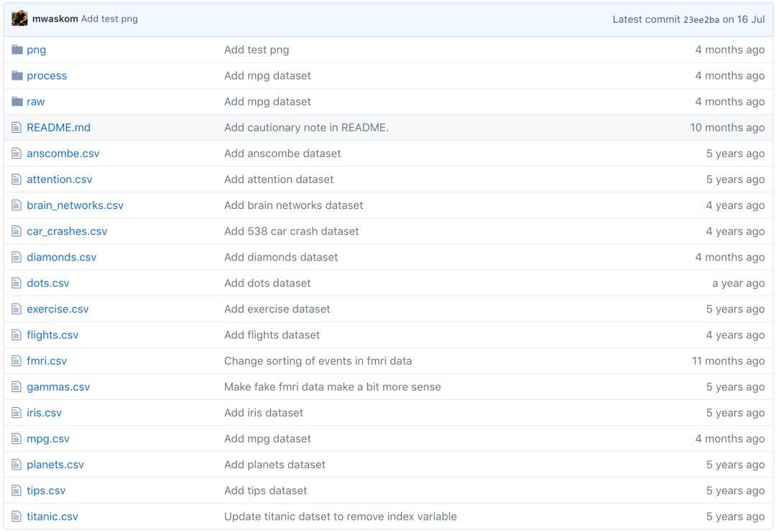This screenshot has width=776, height=532.
Task: Open the brain_networks.csv file
Action: (x=75, y=205)
